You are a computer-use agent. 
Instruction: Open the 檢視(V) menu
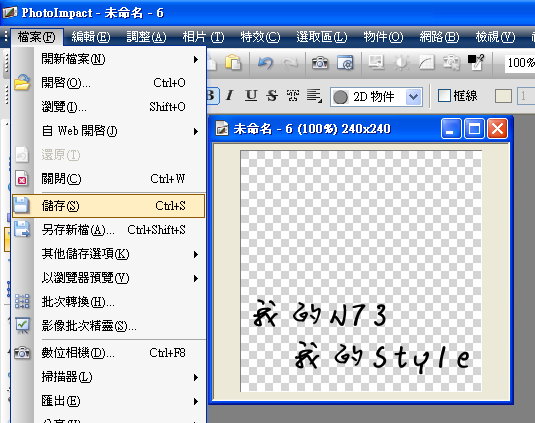(x=495, y=37)
